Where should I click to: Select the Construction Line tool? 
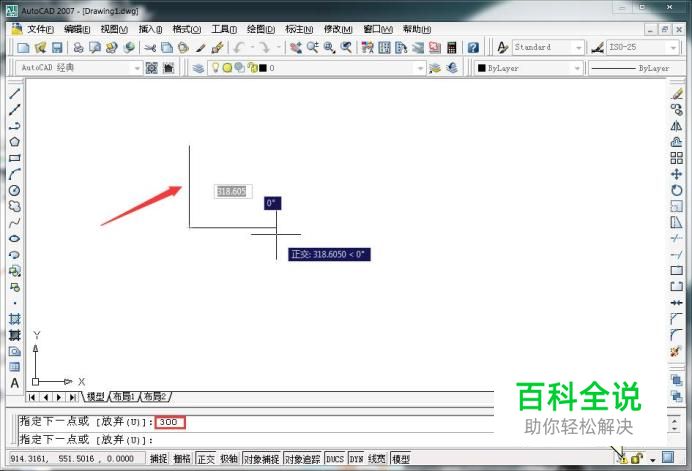tap(15, 110)
